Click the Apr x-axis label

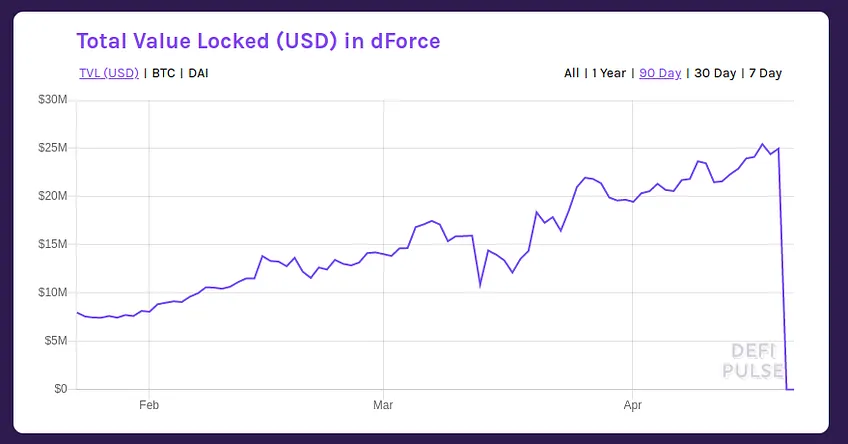632,405
